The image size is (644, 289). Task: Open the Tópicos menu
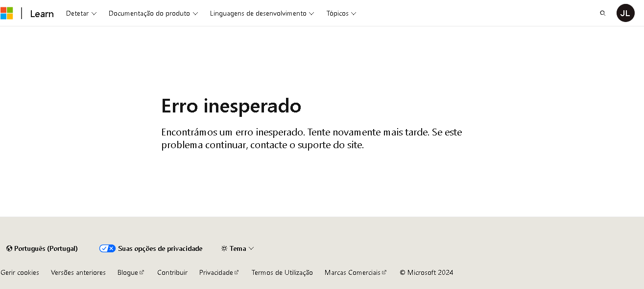341,13
